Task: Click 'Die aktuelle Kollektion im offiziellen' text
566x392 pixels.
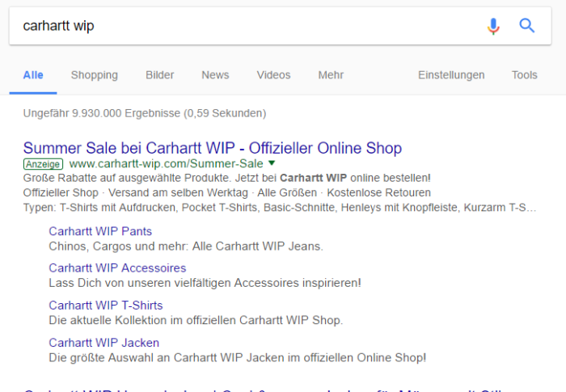Action: click(x=196, y=320)
